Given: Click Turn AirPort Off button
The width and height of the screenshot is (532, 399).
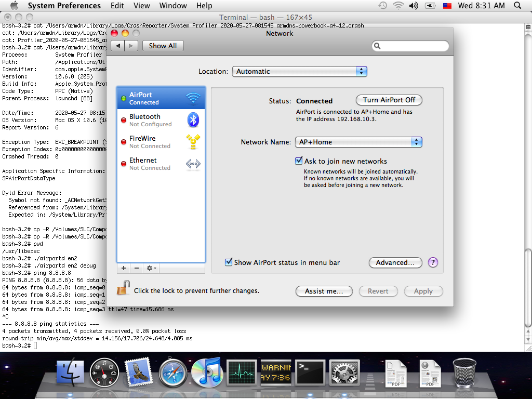Looking at the screenshot, I should point(389,100).
